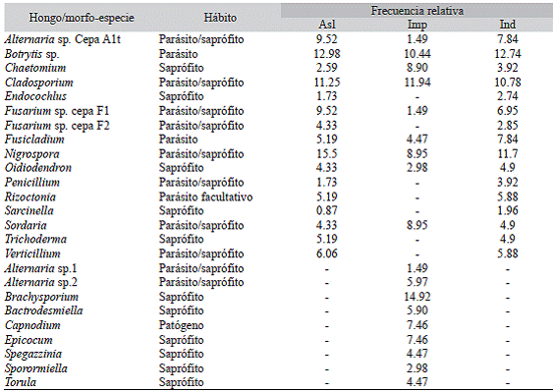Click the Frecuencia relativa header
Screen dimensions: 553x392
click(x=416, y=11)
